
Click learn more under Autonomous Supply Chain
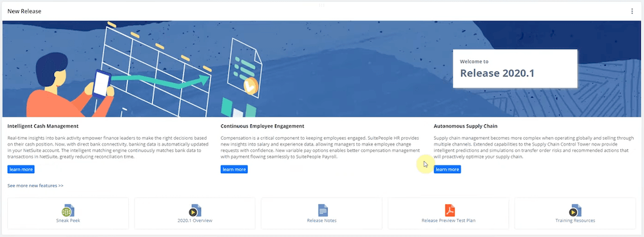pos(448,169)
